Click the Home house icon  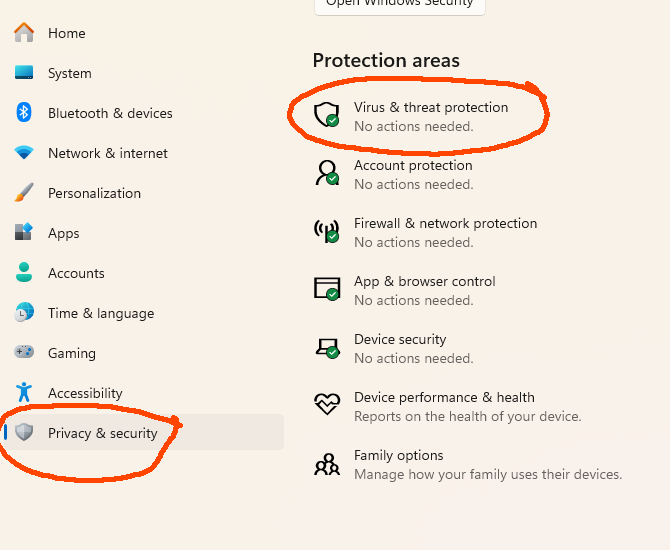coord(24,32)
